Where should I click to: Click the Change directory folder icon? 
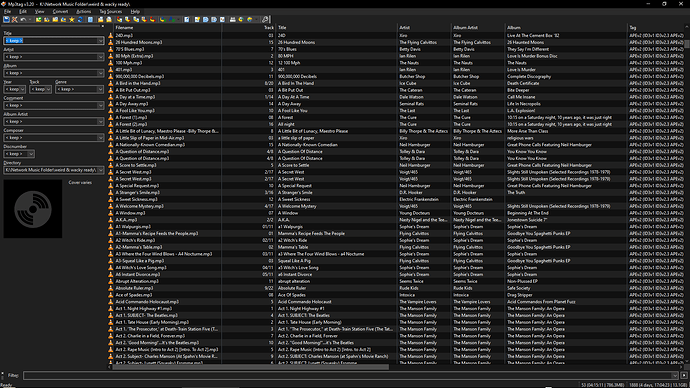click(38, 19)
